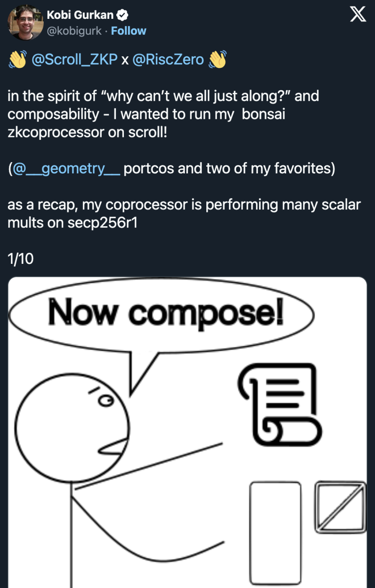Click the secp256r1 recap sentence
Viewport: 375px width, 588px height.
(x=184, y=214)
